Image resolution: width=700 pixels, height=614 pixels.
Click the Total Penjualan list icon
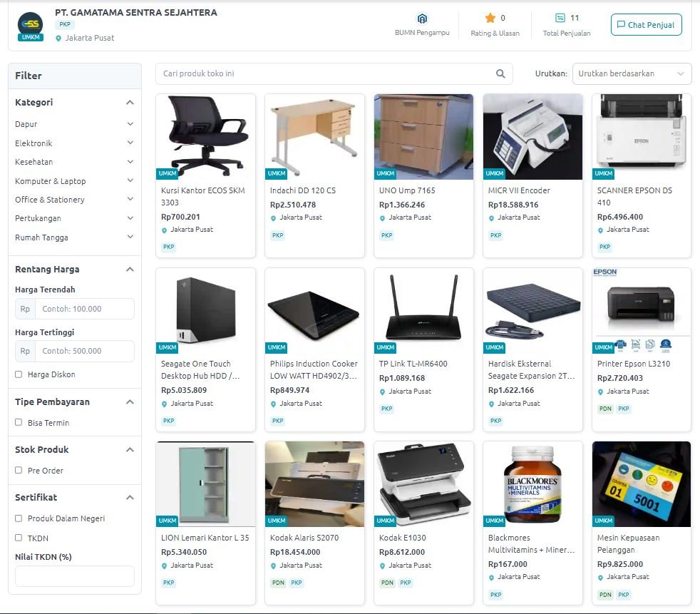pyautogui.click(x=560, y=18)
